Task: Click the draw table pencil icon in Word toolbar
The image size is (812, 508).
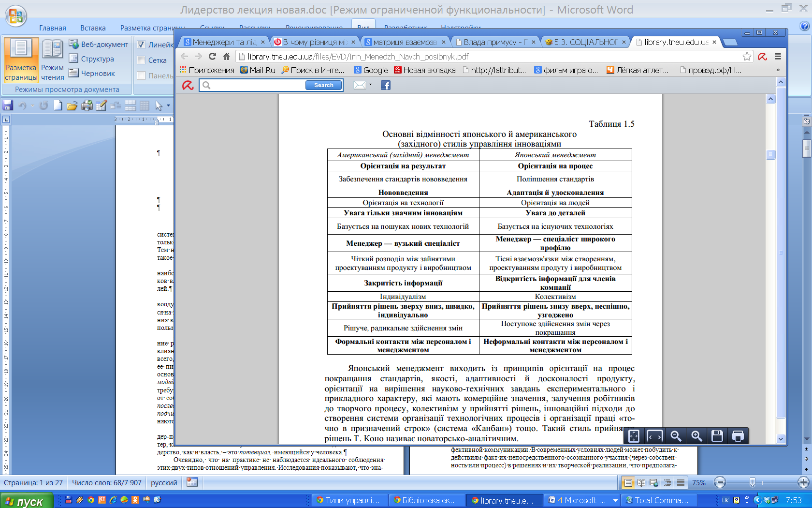Action: [101, 105]
